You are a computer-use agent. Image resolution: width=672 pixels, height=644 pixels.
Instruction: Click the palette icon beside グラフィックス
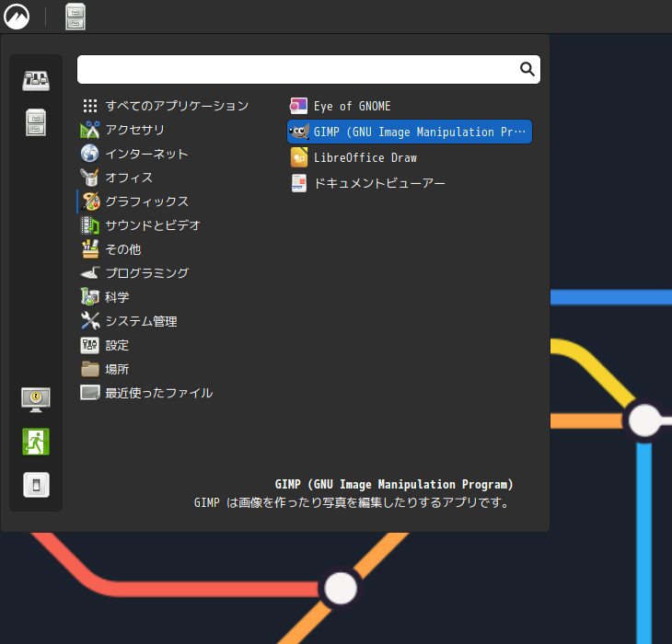click(x=90, y=201)
